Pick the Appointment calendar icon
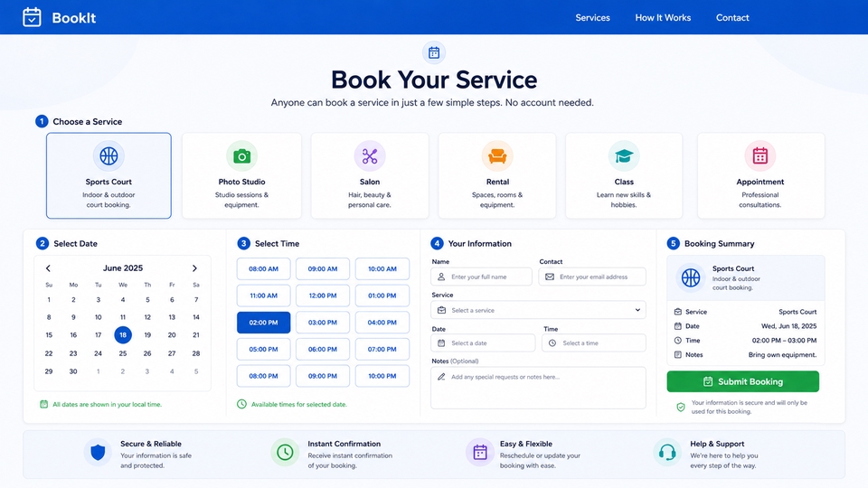Viewport: 868px width, 488px height. [760, 156]
